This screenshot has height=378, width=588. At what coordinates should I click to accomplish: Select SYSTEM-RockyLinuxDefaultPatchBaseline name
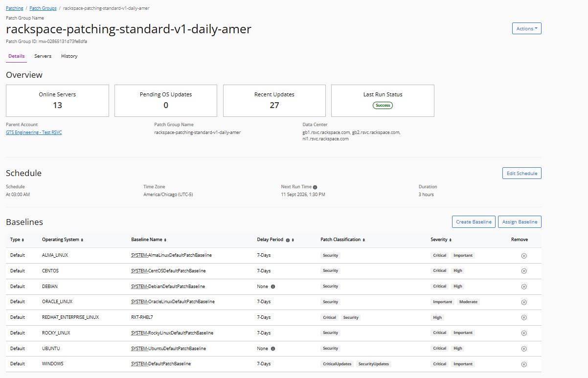click(x=172, y=333)
